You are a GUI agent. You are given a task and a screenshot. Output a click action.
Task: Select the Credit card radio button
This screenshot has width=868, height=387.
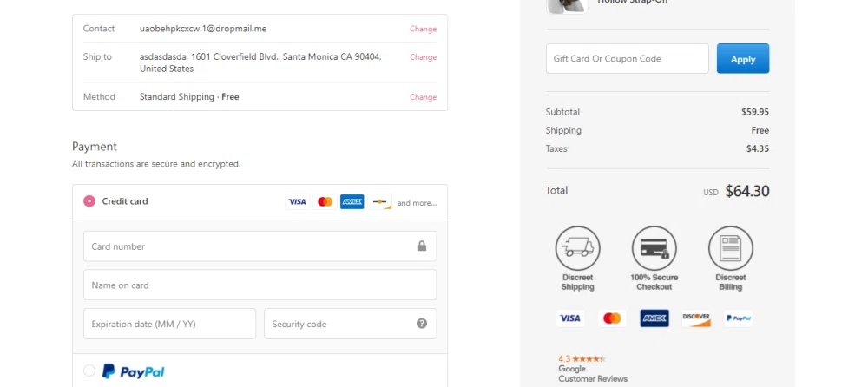pyautogui.click(x=89, y=201)
